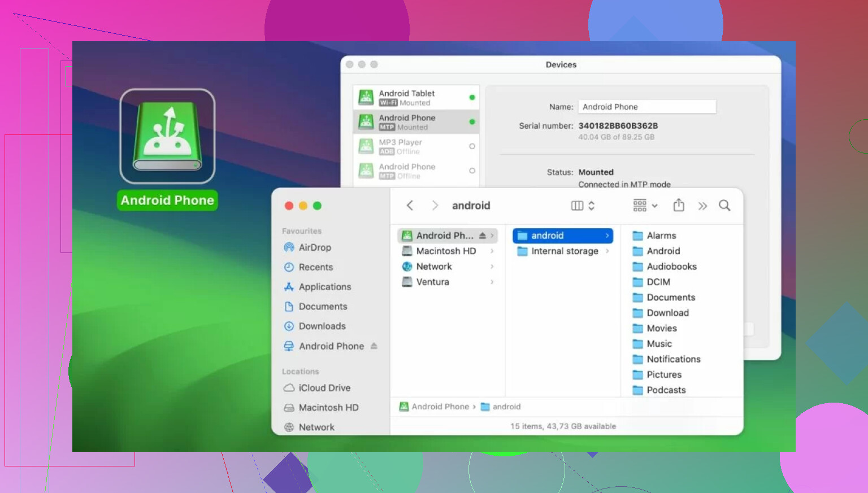Open the Android Phone desktop drive icon

pos(167,137)
